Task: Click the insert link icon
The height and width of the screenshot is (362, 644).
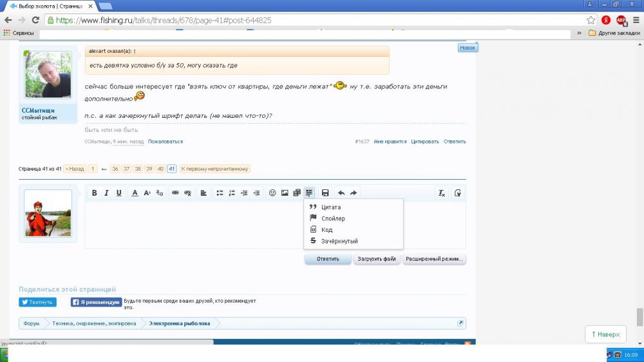Action: (175, 193)
